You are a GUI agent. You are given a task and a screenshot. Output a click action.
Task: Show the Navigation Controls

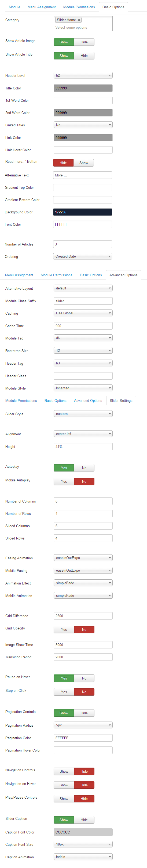pos(64,771)
